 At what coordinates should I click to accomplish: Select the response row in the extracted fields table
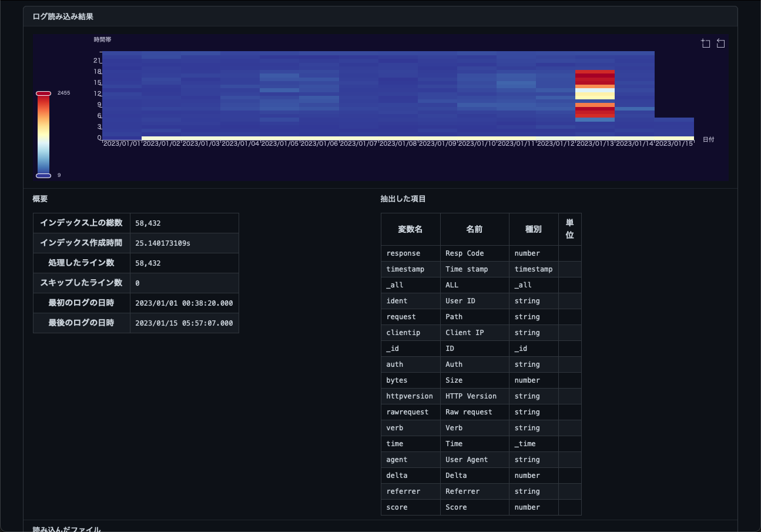404,253
